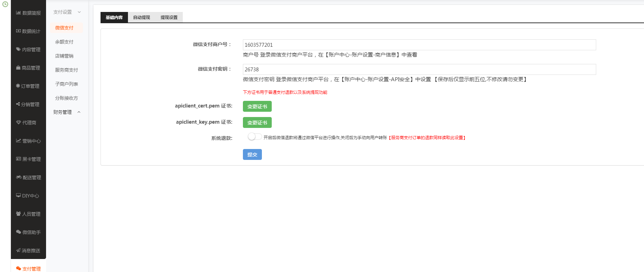Click the paper plane icon for 消息推送

click(18, 250)
